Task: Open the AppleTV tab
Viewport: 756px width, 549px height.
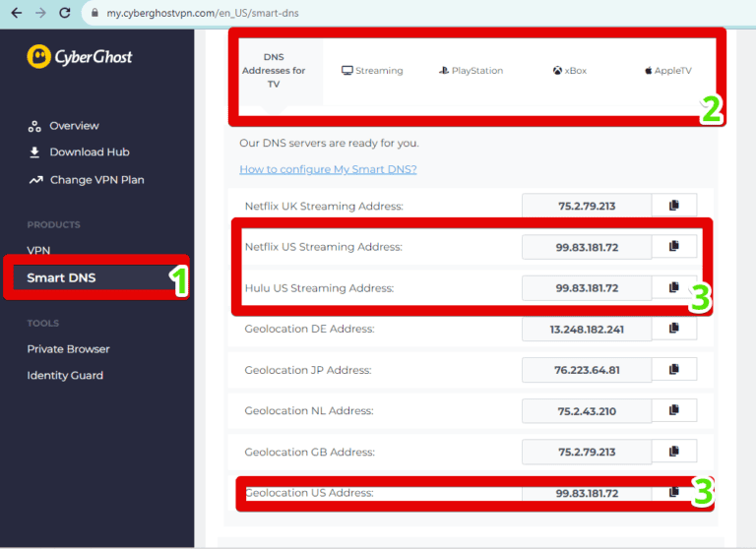Action: (x=667, y=71)
